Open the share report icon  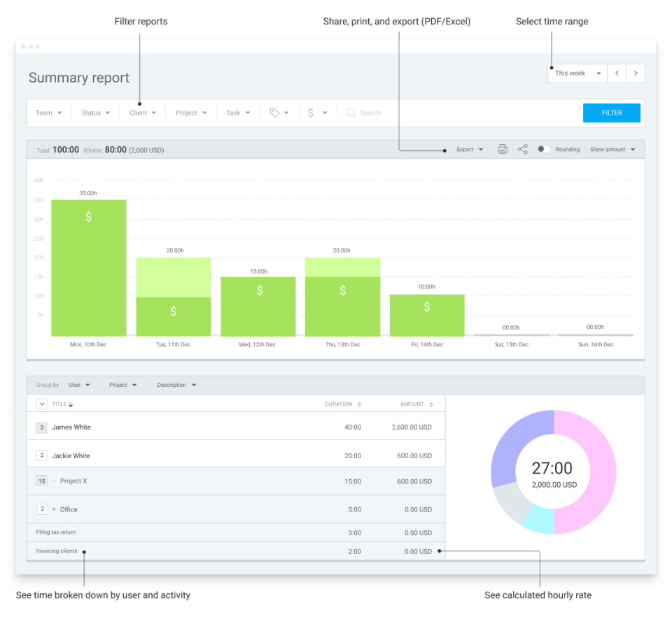(x=522, y=149)
